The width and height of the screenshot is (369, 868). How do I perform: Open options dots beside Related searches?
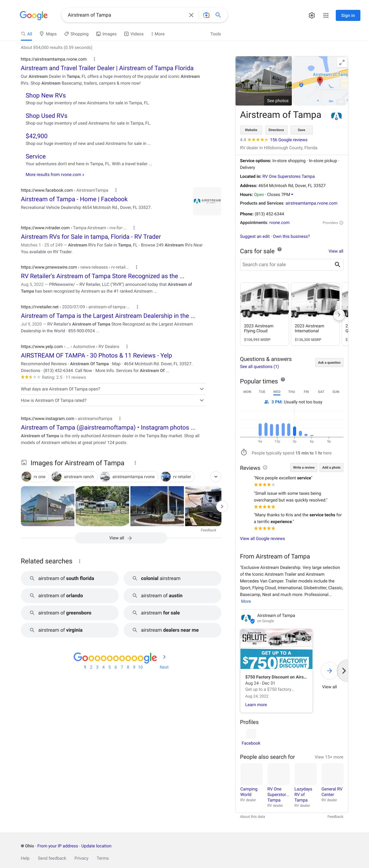coord(80,561)
